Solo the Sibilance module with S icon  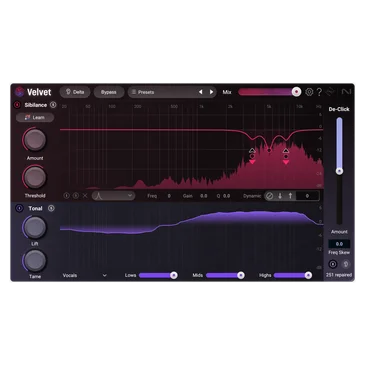pos(53,105)
